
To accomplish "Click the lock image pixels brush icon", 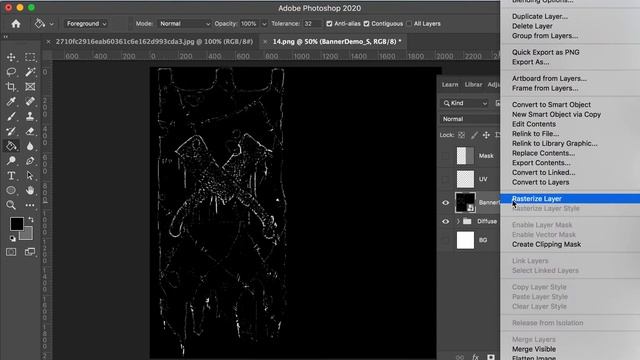I will click(x=474, y=135).
